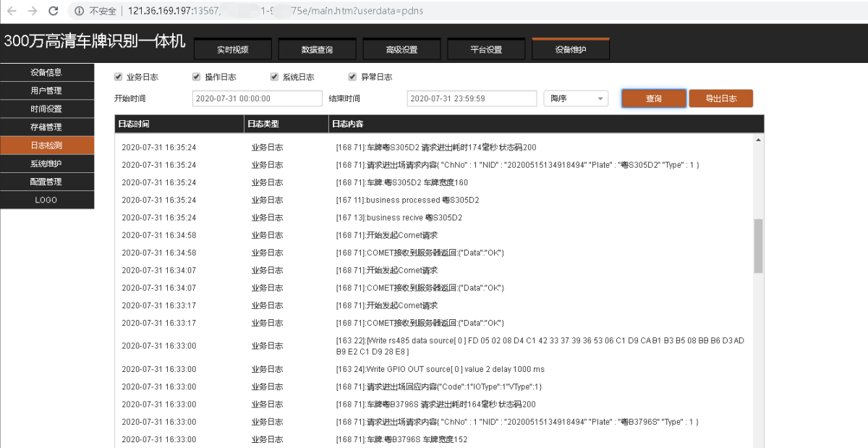The width and height of the screenshot is (868, 448).
Task: Click the log table scroll-up arrow
Action: click(x=758, y=139)
